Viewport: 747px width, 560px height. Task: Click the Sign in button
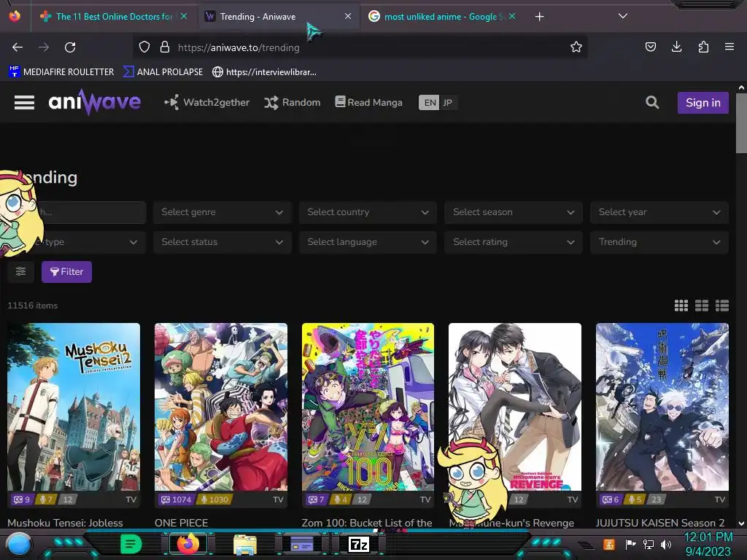[x=703, y=102]
